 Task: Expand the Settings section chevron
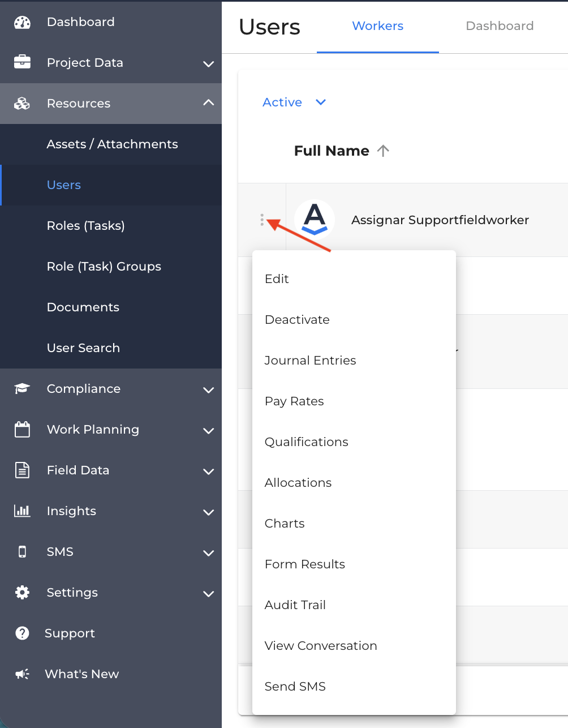coord(208,593)
